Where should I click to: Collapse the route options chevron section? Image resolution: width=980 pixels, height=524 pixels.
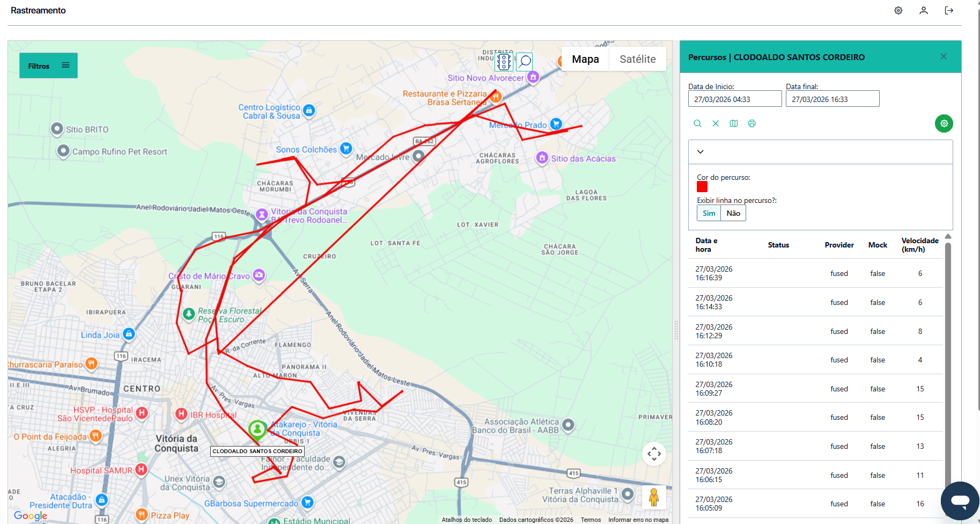701,152
